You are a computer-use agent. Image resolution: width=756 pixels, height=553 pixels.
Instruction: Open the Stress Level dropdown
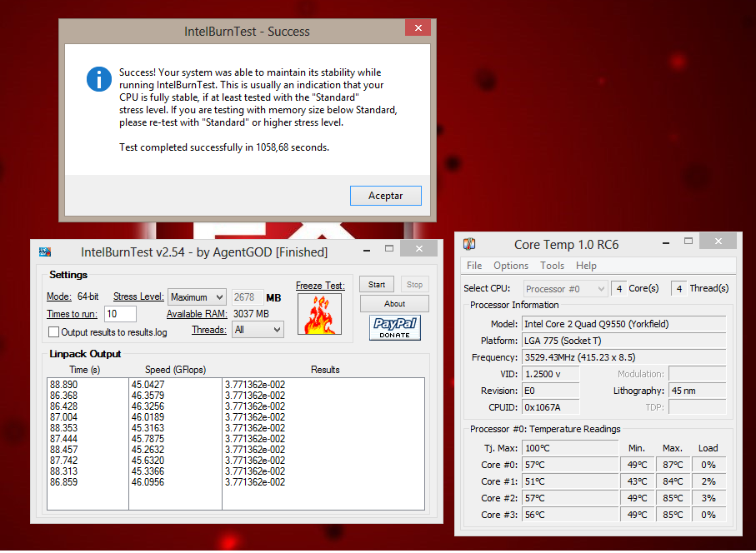197,297
